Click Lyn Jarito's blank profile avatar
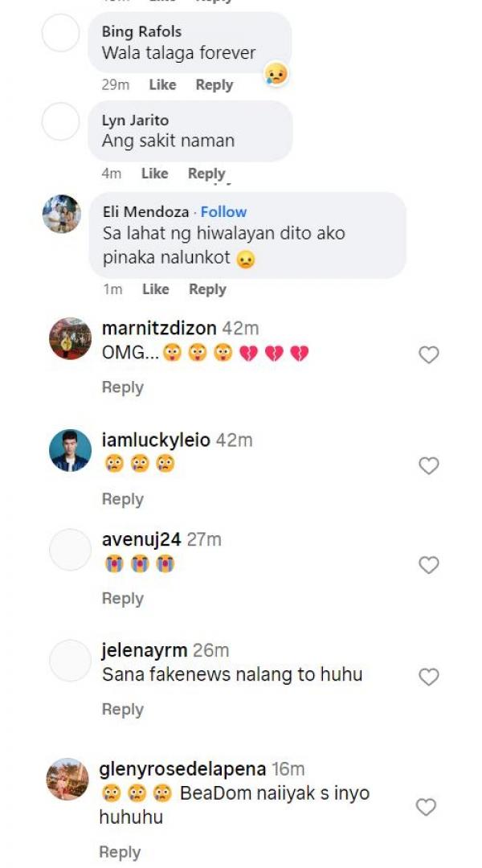 tap(61, 121)
